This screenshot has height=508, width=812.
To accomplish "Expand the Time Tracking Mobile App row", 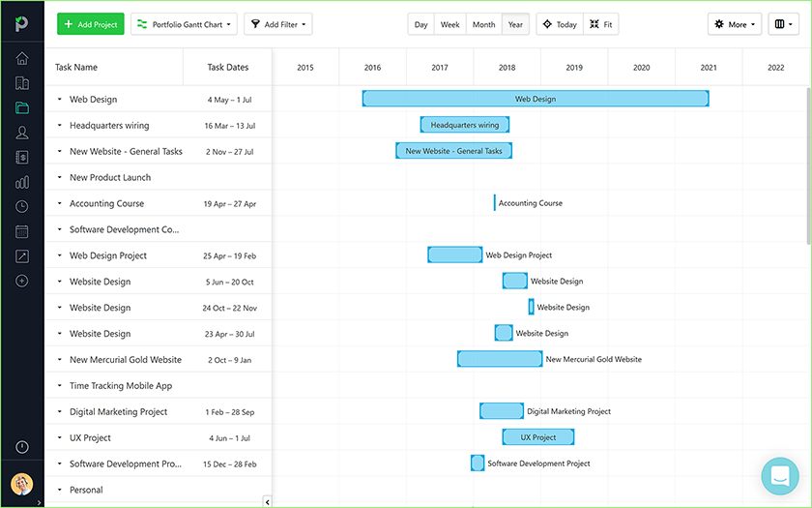I will (x=60, y=386).
